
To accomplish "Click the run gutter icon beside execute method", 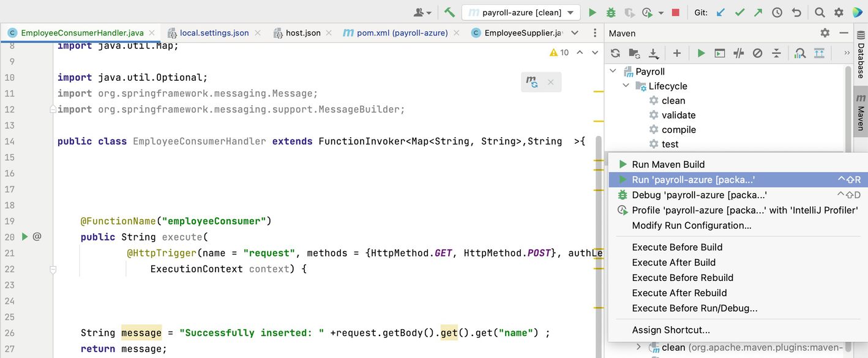I will [x=25, y=237].
